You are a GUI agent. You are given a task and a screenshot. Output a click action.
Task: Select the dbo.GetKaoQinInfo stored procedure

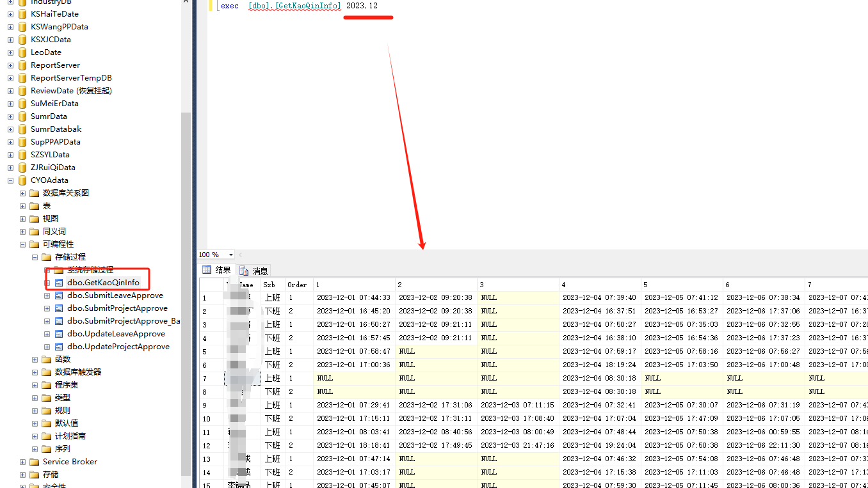click(103, 283)
